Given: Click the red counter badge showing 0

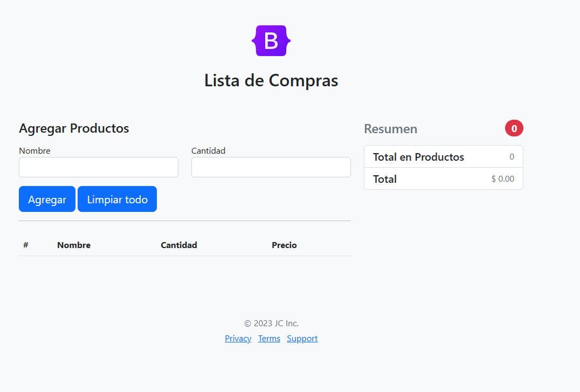Looking at the screenshot, I should 514,128.
